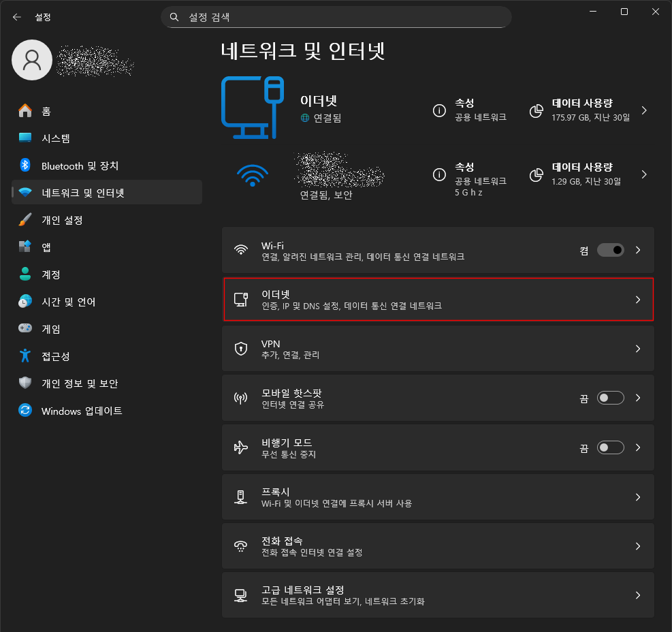672x632 pixels.
Task: Click the user profile avatar
Action: click(x=32, y=60)
